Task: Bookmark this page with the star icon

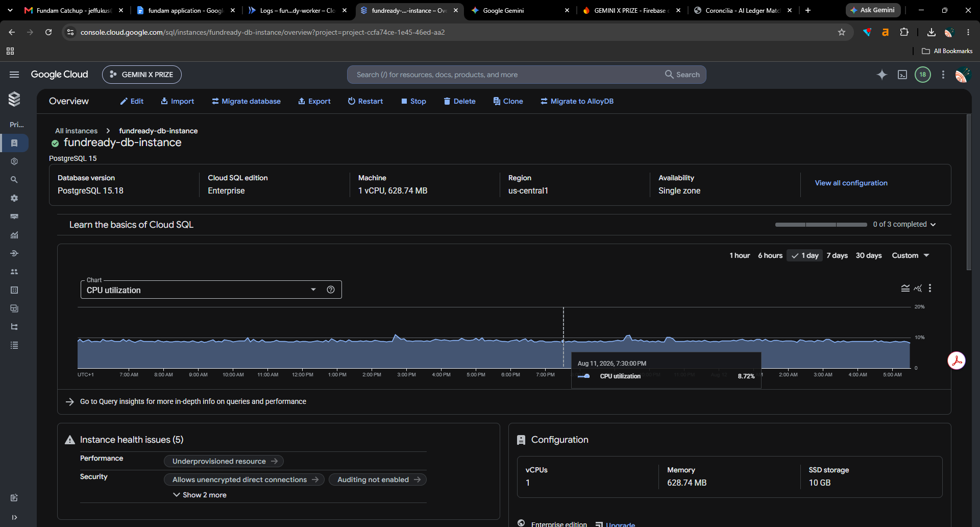Action: pos(842,32)
